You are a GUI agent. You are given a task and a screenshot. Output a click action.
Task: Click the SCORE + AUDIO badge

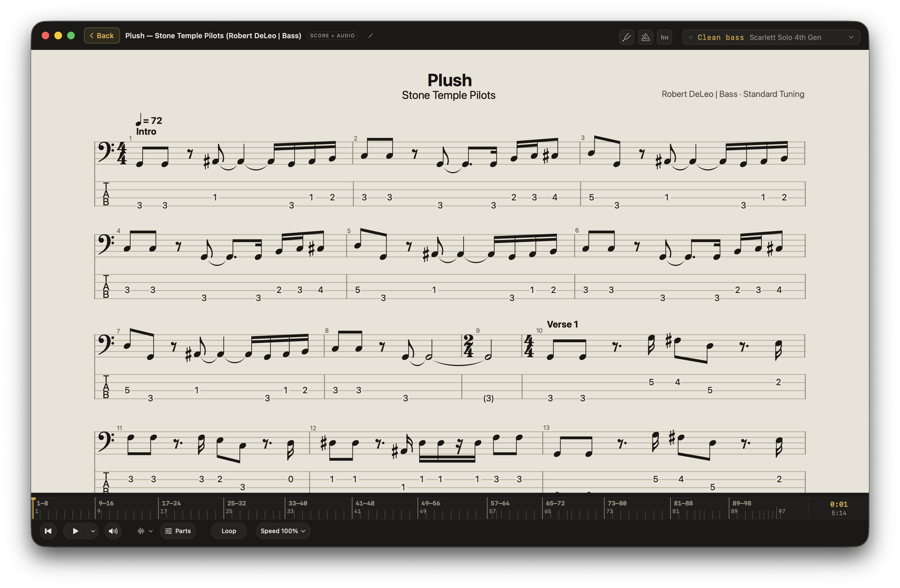tap(333, 35)
